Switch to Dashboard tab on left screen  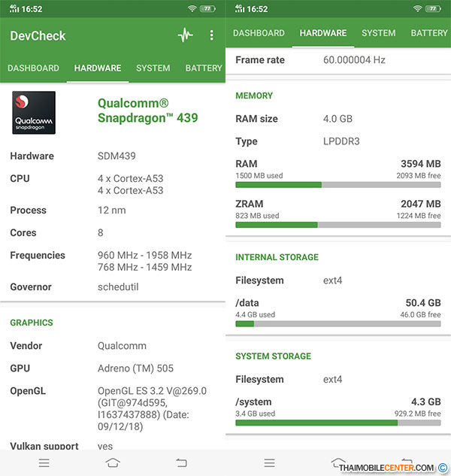click(x=33, y=68)
